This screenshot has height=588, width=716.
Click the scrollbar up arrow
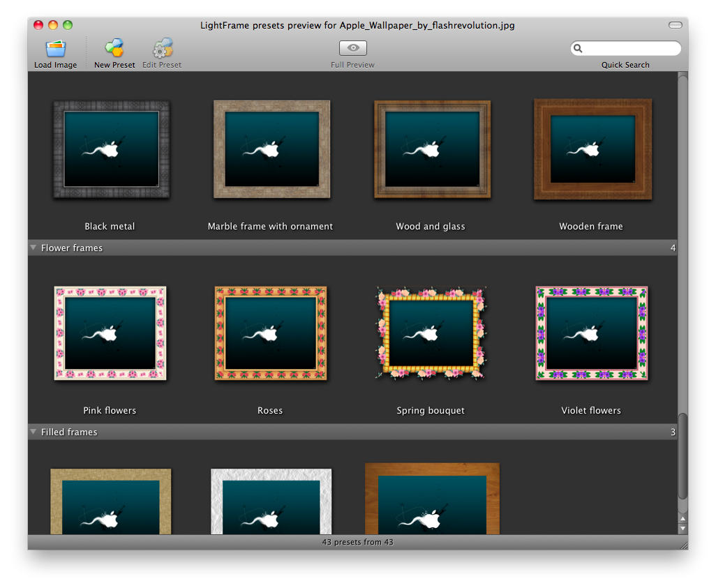(683, 519)
